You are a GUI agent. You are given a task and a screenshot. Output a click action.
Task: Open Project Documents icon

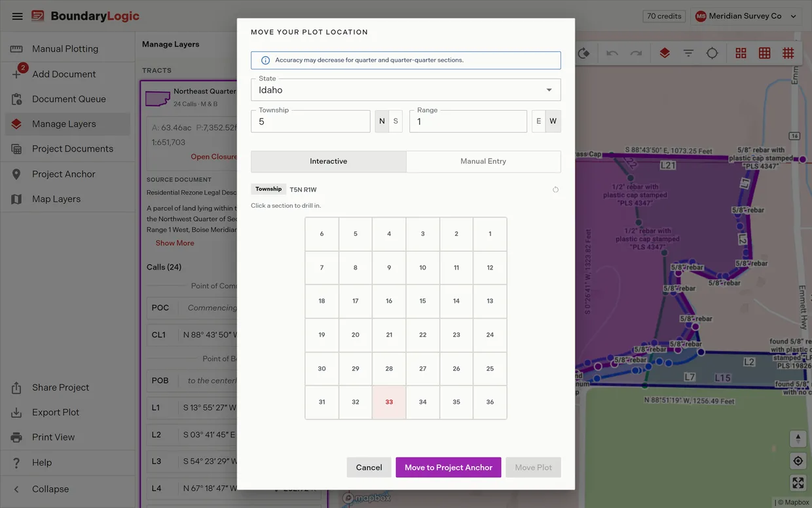pos(16,149)
